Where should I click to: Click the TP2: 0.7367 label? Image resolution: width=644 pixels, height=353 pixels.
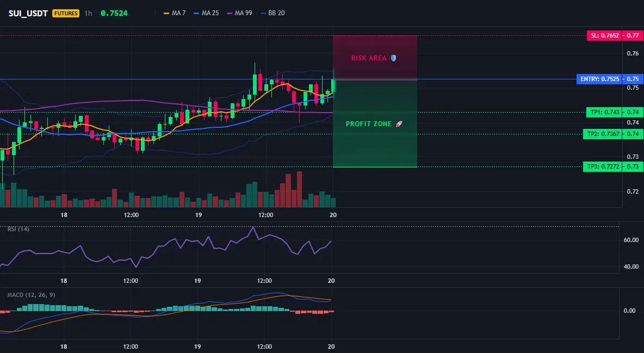pyautogui.click(x=603, y=134)
